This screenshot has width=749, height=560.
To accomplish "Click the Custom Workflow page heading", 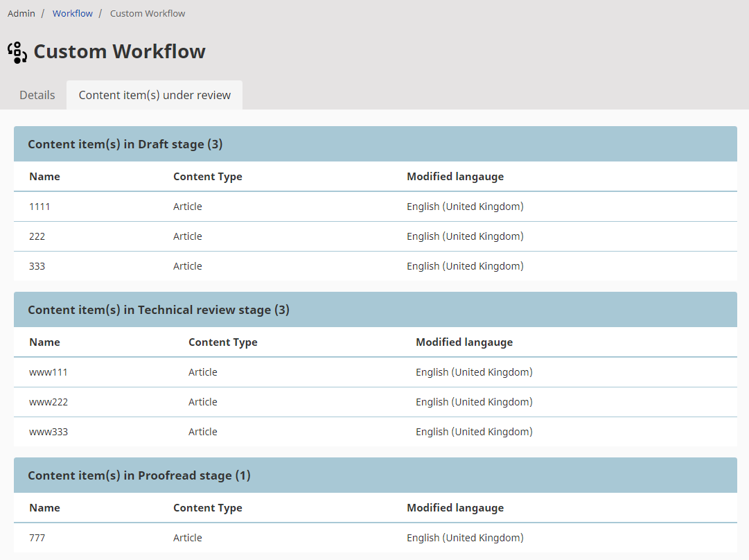I will point(119,52).
